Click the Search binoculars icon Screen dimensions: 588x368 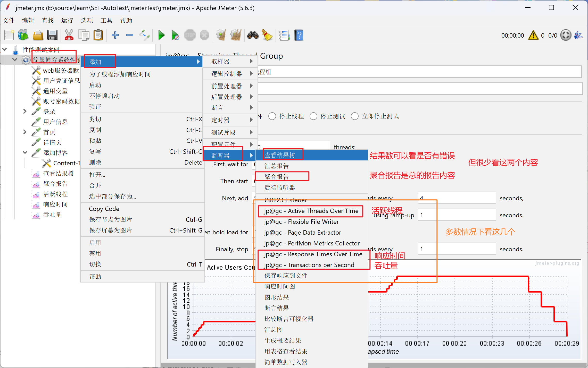[253, 35]
